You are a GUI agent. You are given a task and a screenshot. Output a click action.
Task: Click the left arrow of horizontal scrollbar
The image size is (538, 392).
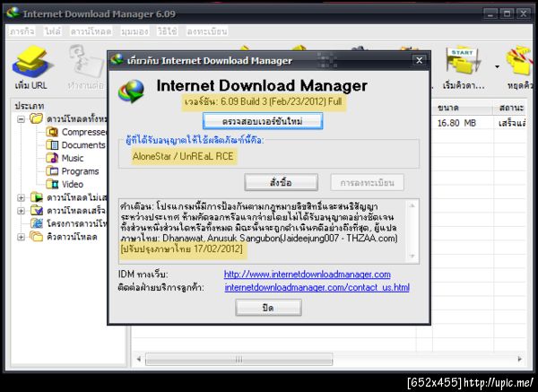[x=139, y=360]
